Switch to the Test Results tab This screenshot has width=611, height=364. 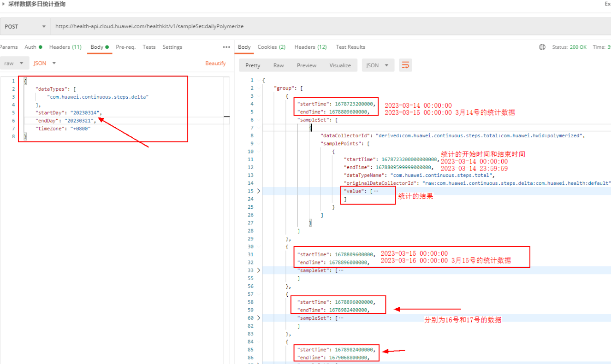pos(350,47)
